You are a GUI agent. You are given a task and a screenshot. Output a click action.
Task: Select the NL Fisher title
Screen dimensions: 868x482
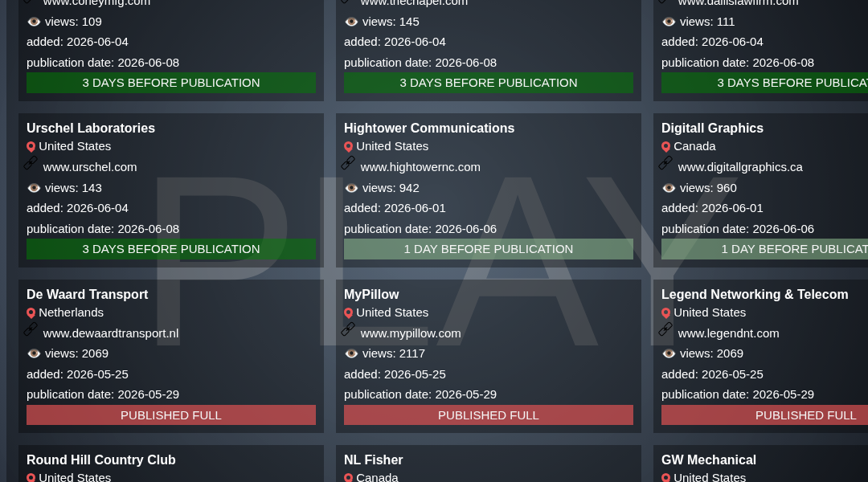click(374, 460)
